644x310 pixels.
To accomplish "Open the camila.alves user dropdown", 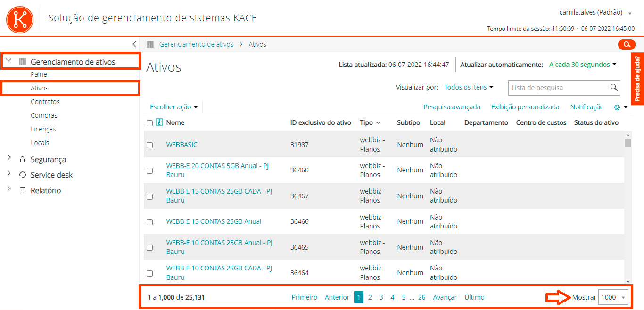I will coord(595,12).
